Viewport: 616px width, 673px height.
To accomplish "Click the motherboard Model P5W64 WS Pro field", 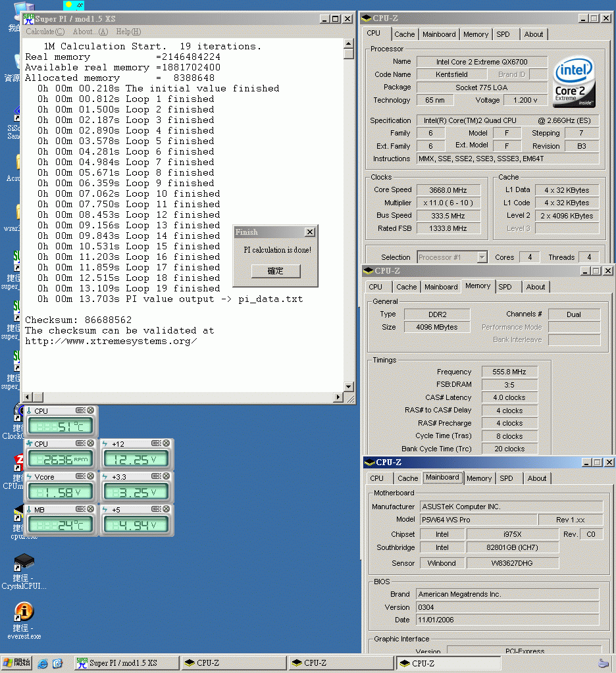I will [x=478, y=519].
